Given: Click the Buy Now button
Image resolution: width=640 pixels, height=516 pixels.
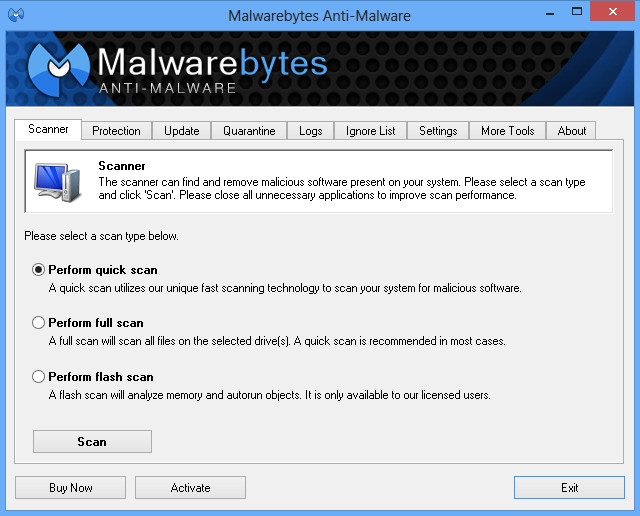Looking at the screenshot, I should click(70, 488).
